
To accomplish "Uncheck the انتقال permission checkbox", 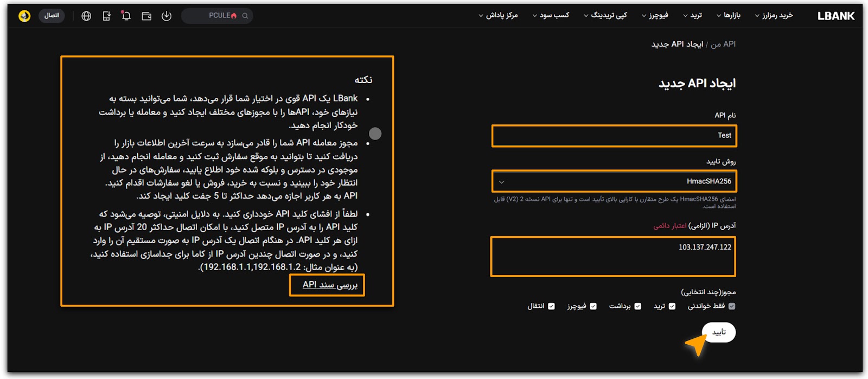I will (552, 306).
